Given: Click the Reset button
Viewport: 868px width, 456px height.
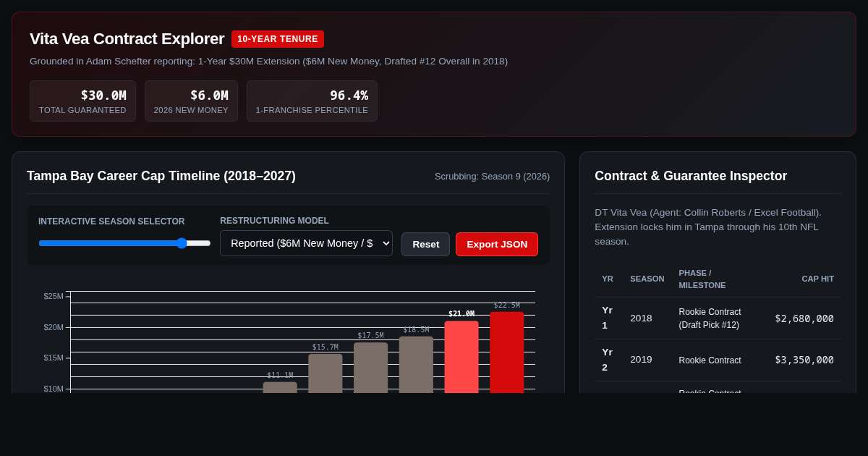Looking at the screenshot, I should (x=425, y=244).
